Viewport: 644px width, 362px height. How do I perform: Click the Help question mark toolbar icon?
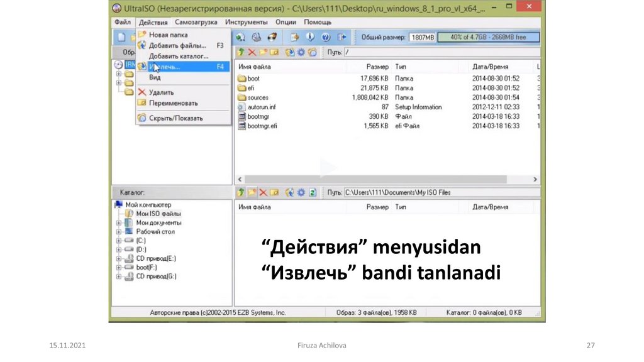(326, 37)
